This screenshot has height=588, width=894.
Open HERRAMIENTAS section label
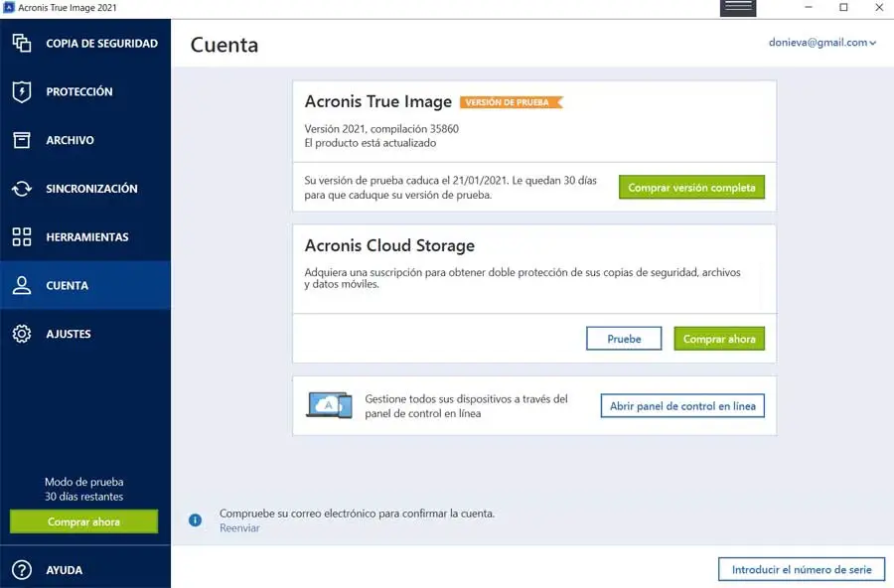87,237
